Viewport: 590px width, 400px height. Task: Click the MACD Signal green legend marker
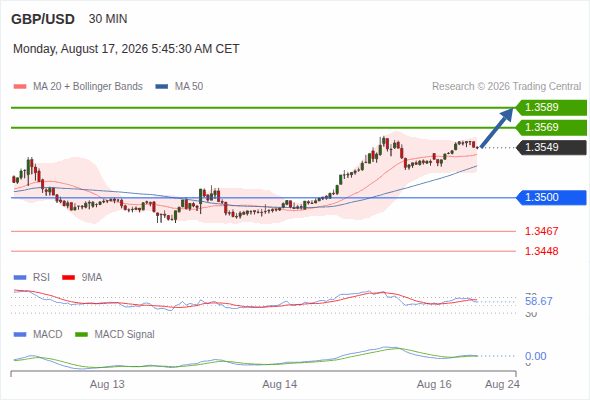(x=81, y=335)
